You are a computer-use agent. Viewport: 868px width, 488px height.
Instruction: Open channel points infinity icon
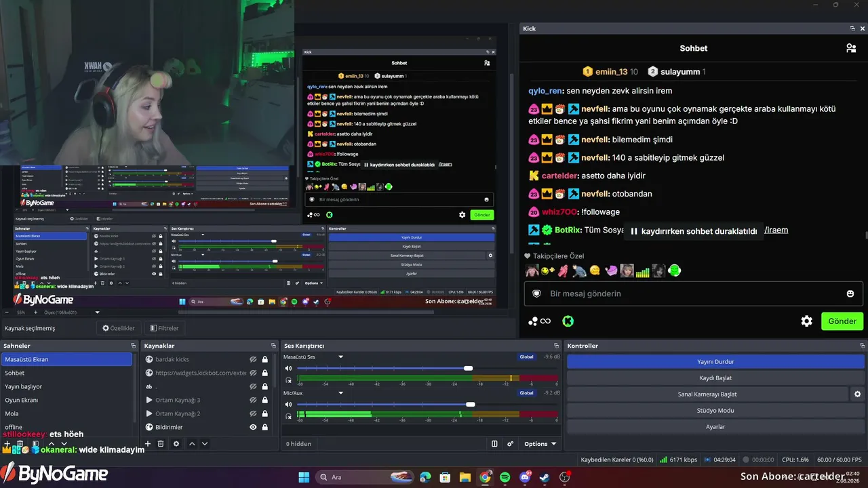[x=540, y=321]
